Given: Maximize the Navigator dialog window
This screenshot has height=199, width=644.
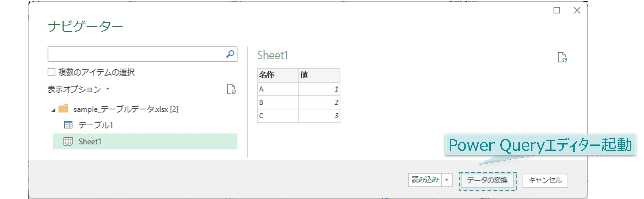Looking at the screenshot, I should coord(557,10).
